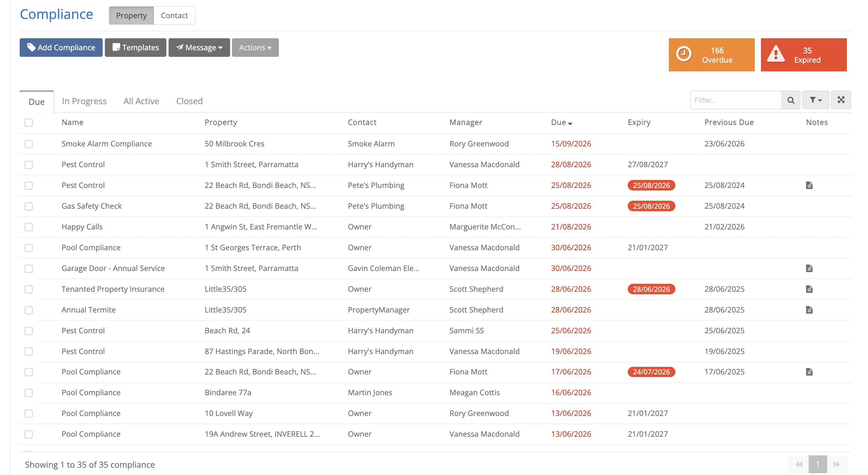Open the filter funnel dropdown

pos(816,100)
